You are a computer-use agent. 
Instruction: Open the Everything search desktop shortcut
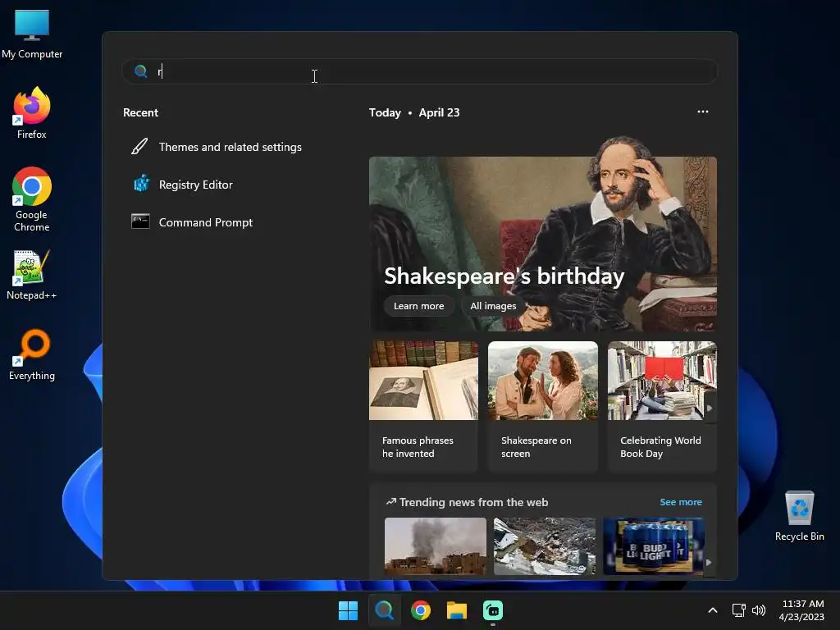click(x=32, y=355)
